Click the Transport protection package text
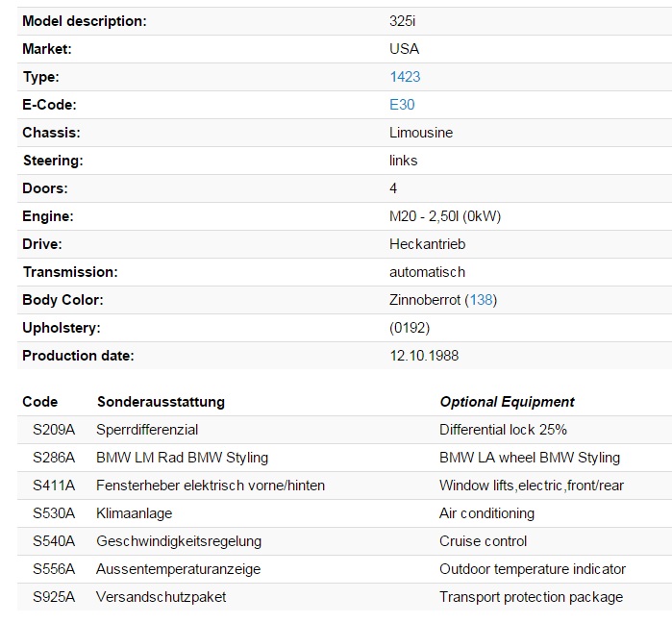The image size is (672, 623). (x=531, y=597)
